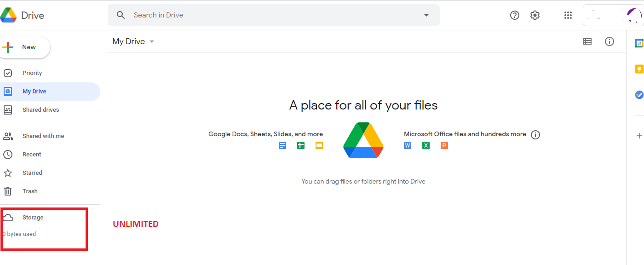Open Shared drives in the sidebar
The height and width of the screenshot is (265, 644).
(x=50, y=110)
